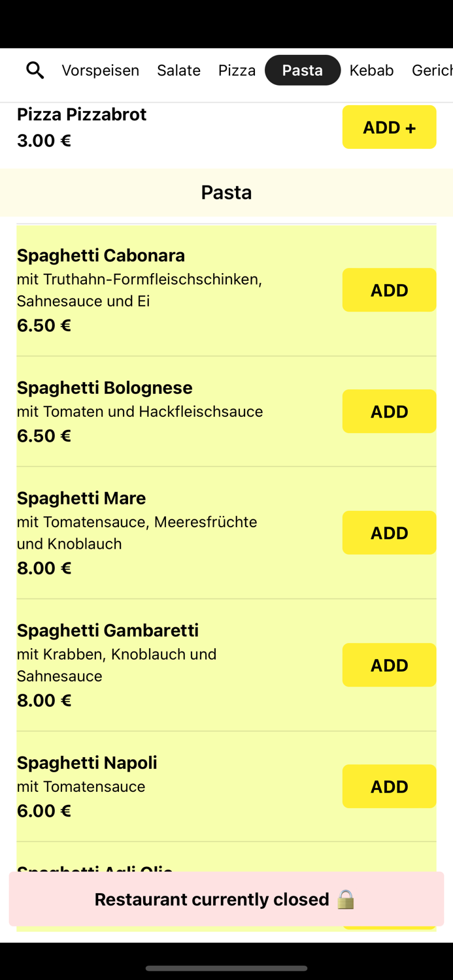Select the Salate category tab
Screen dimensions: 453x980
pos(178,70)
